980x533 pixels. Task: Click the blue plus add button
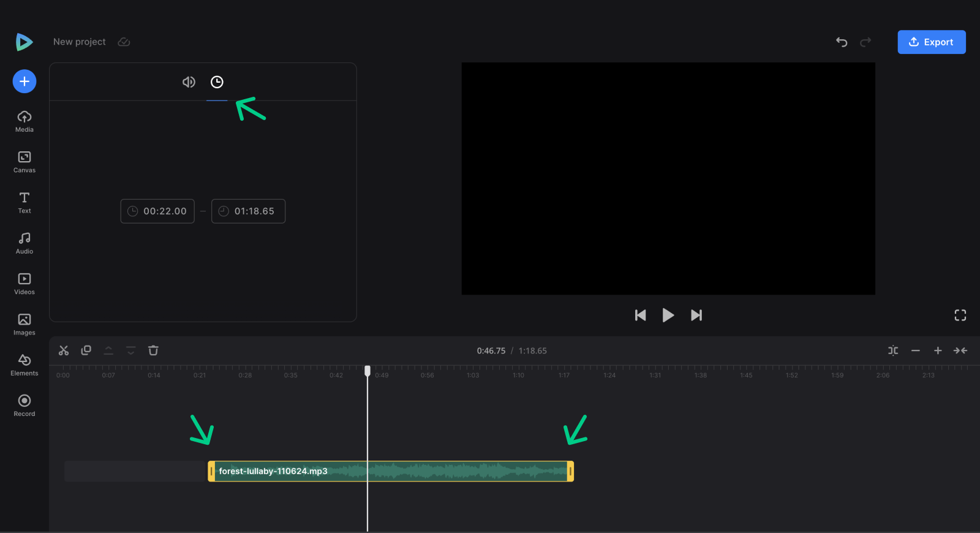(24, 81)
